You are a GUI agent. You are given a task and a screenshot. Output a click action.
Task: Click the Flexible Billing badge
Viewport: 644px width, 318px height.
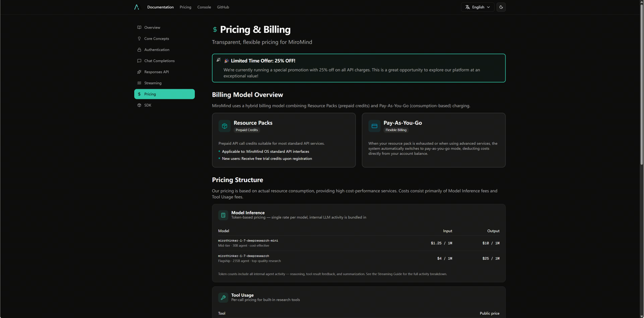[x=396, y=130]
